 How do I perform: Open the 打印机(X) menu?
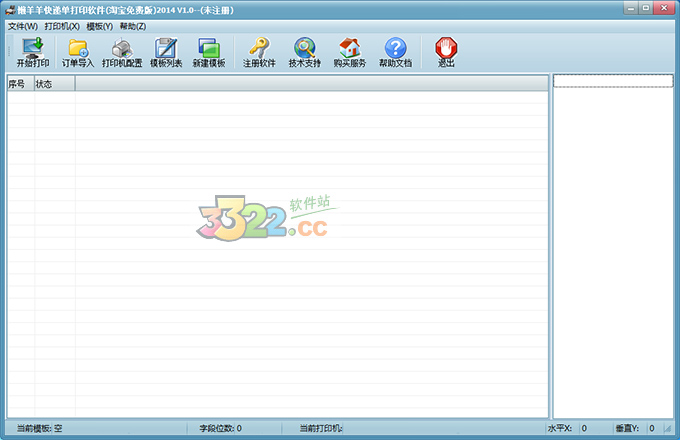coord(62,26)
